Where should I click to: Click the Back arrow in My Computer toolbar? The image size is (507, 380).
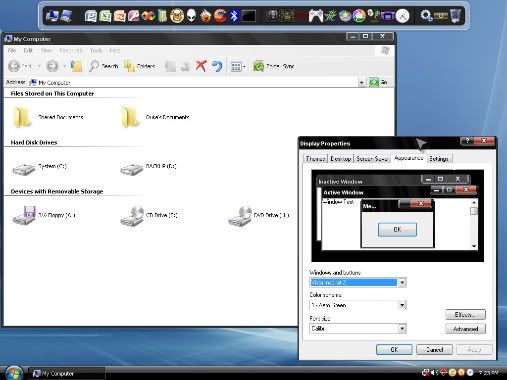pos(15,66)
